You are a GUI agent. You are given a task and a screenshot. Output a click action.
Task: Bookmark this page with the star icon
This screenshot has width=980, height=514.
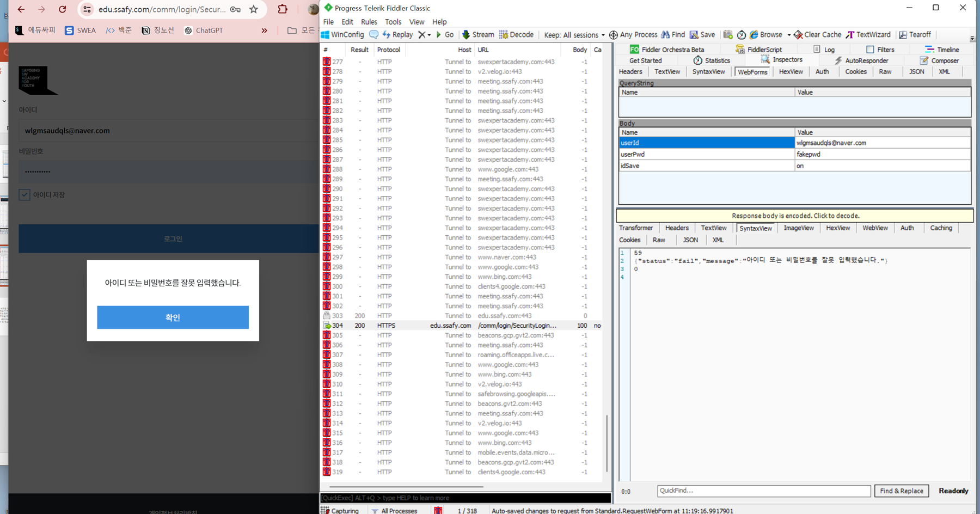(x=254, y=9)
